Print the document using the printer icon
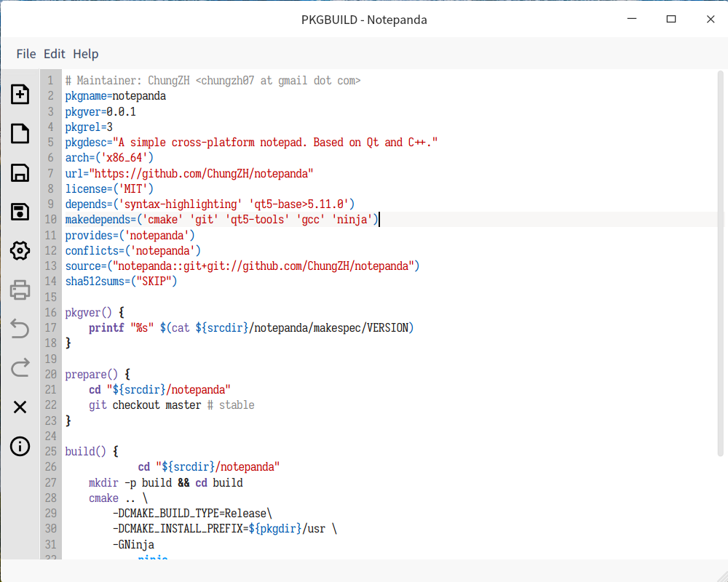The height and width of the screenshot is (582, 728). [20, 290]
